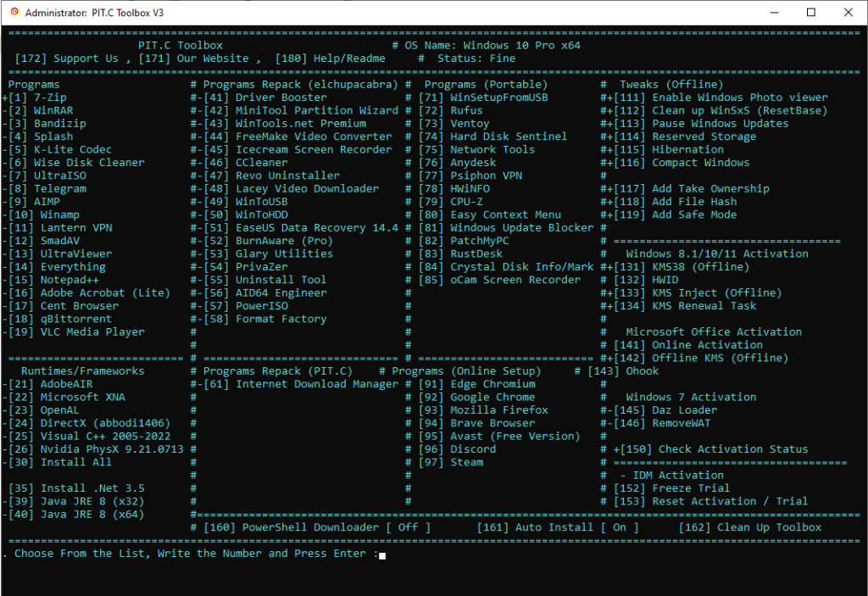Click the [132] HWID activation option
This screenshot has height=596, width=868.
(654, 280)
